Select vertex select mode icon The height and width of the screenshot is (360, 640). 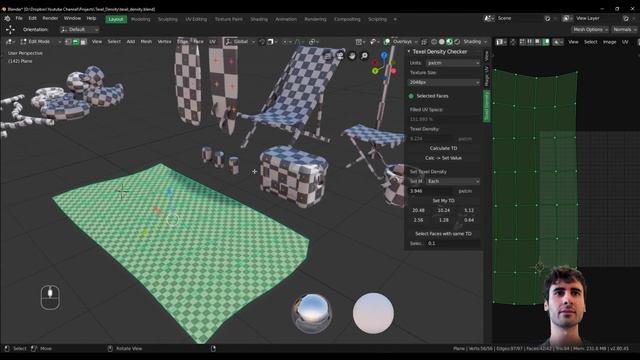(x=68, y=42)
